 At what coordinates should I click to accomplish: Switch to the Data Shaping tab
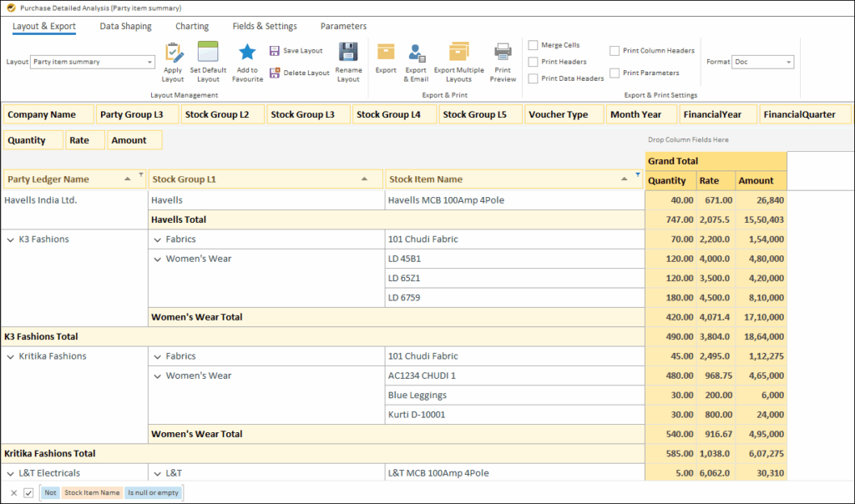[x=125, y=26]
